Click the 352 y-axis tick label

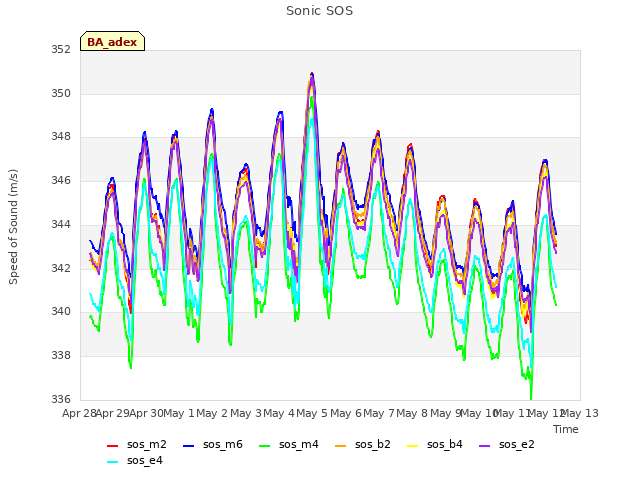click(x=61, y=50)
